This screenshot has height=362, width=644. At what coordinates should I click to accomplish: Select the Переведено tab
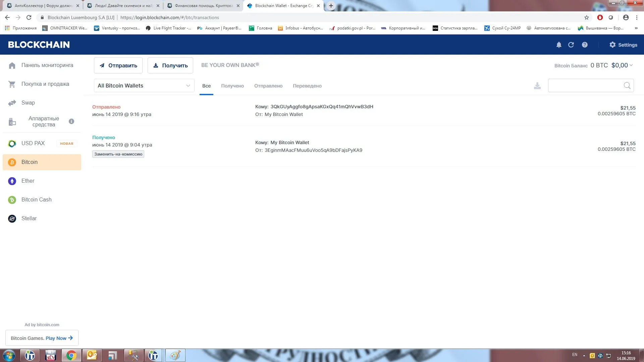(x=307, y=86)
